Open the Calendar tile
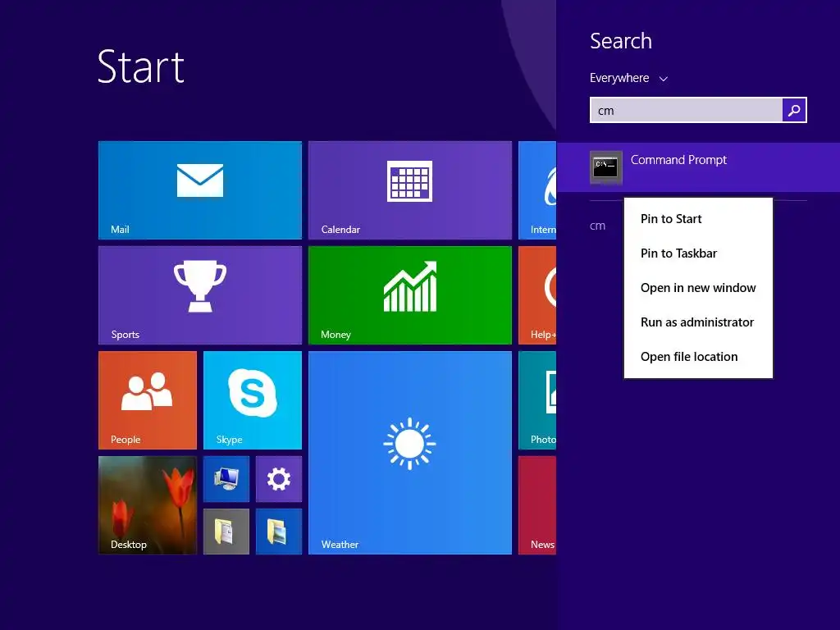The image size is (840, 630). (410, 190)
